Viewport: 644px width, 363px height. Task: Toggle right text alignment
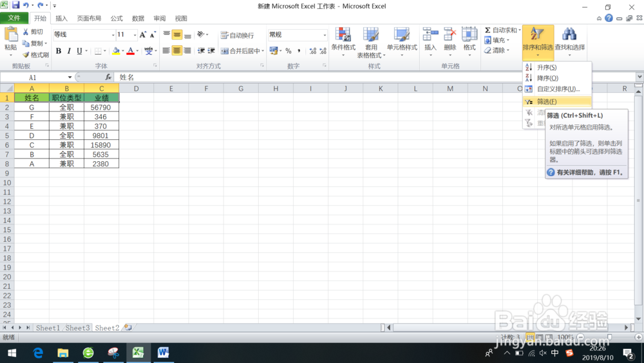coord(187,51)
